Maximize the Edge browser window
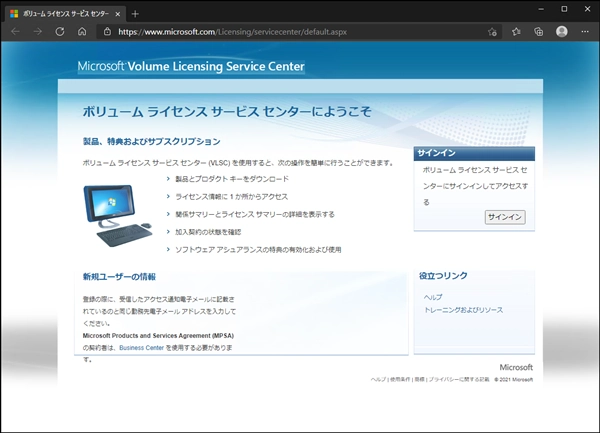This screenshot has height=433, width=600. tap(564, 9)
